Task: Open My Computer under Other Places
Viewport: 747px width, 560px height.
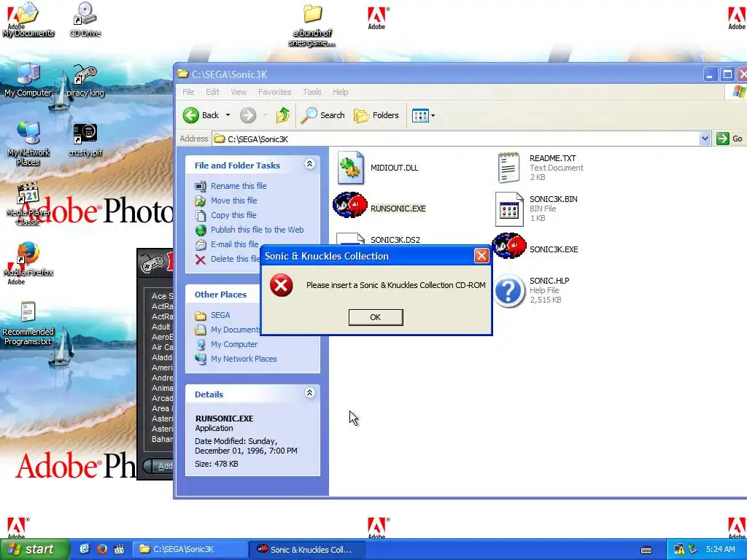Action: 234,344
